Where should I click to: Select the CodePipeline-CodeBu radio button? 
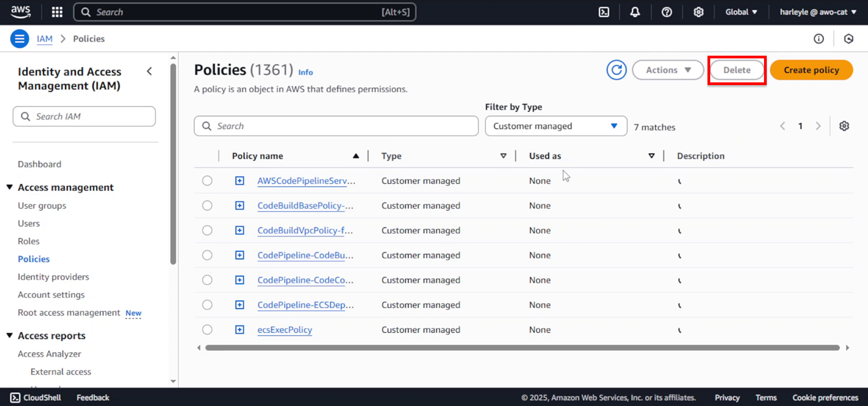(x=207, y=256)
